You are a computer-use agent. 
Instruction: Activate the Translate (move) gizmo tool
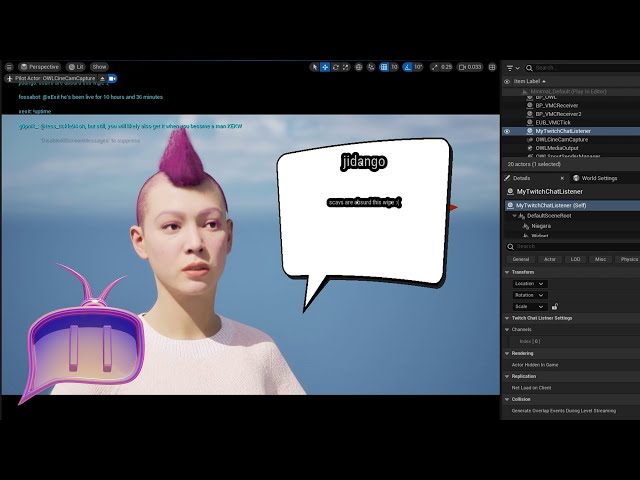[x=325, y=67]
